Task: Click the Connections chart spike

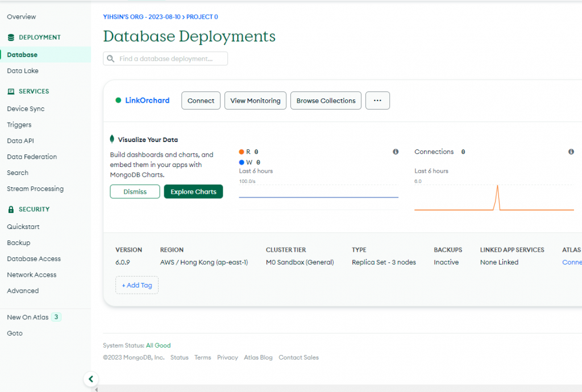Action: tap(497, 189)
